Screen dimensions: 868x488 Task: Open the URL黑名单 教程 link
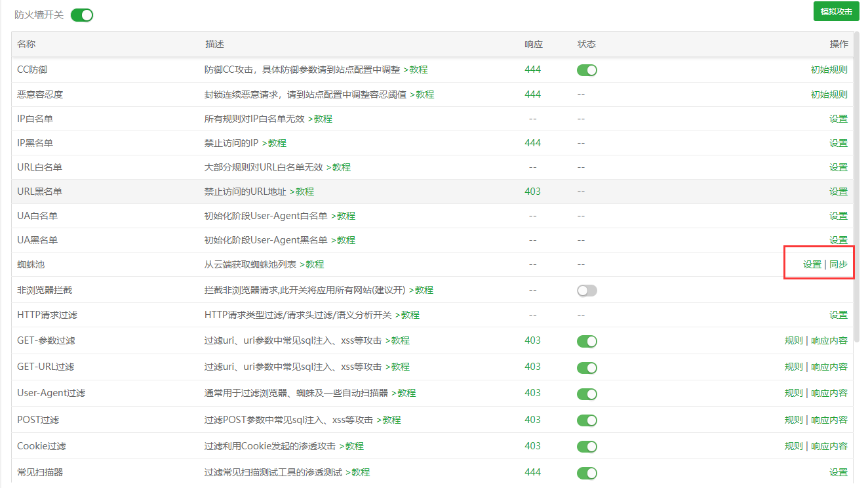(302, 192)
